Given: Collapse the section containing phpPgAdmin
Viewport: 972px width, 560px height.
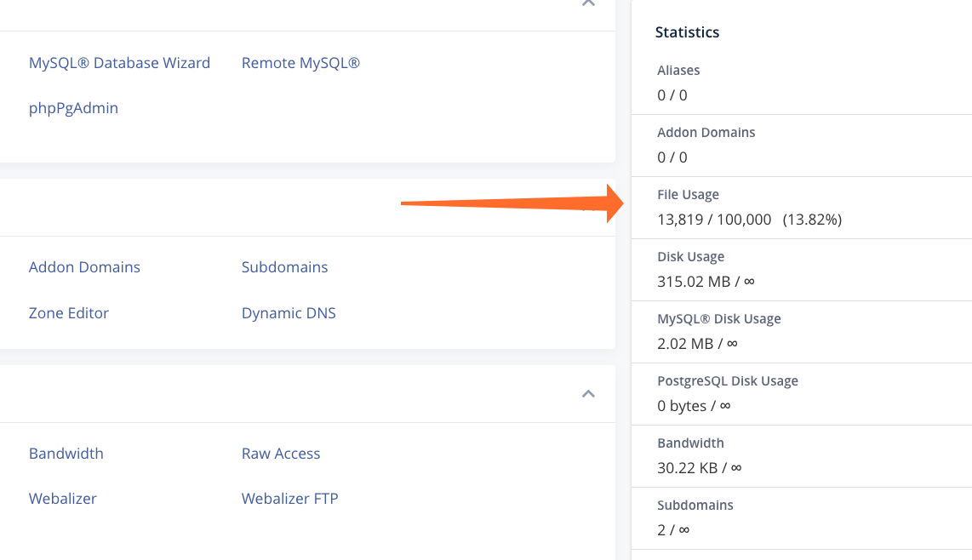Looking at the screenshot, I should [588, 4].
